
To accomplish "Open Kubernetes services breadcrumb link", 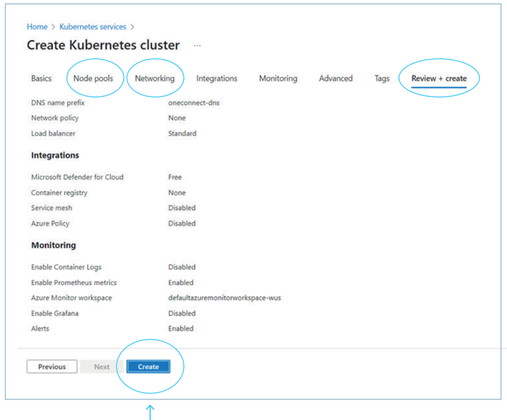I will 93,26.
